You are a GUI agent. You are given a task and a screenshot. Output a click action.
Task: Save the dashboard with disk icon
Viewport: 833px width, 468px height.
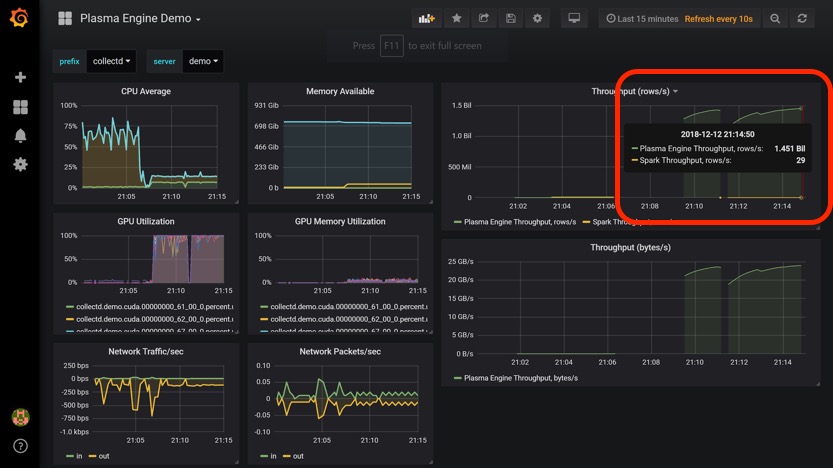[511, 18]
